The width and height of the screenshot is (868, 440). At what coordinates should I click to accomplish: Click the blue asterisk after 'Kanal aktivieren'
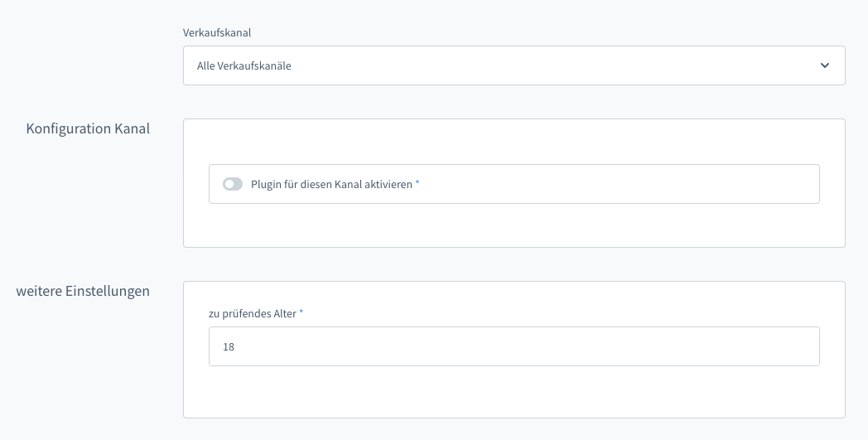point(417,182)
